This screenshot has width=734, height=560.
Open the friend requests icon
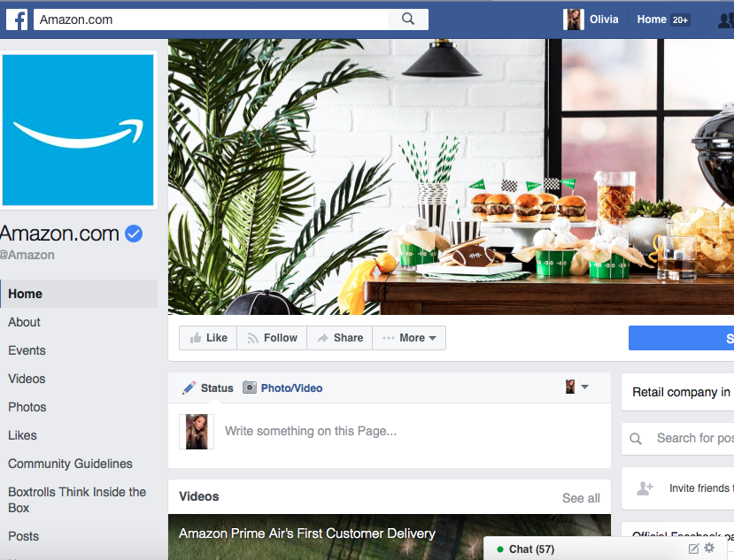[726, 19]
